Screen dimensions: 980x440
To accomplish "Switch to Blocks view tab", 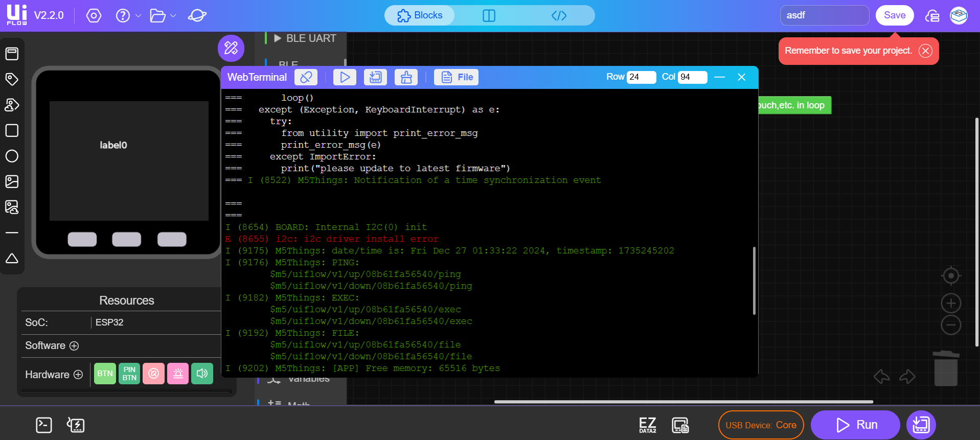I will click(420, 15).
